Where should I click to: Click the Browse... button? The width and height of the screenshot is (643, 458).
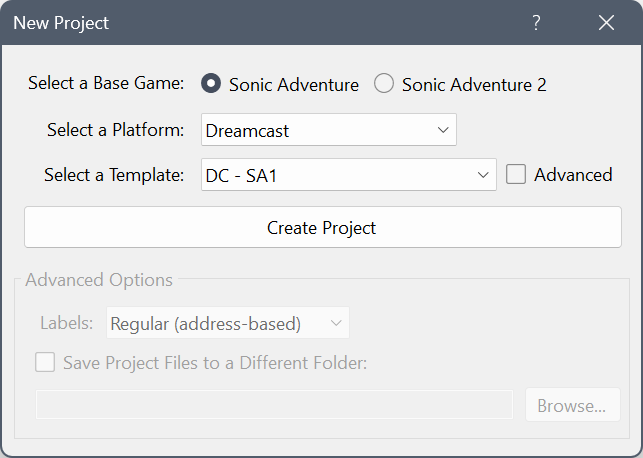pyautogui.click(x=572, y=405)
